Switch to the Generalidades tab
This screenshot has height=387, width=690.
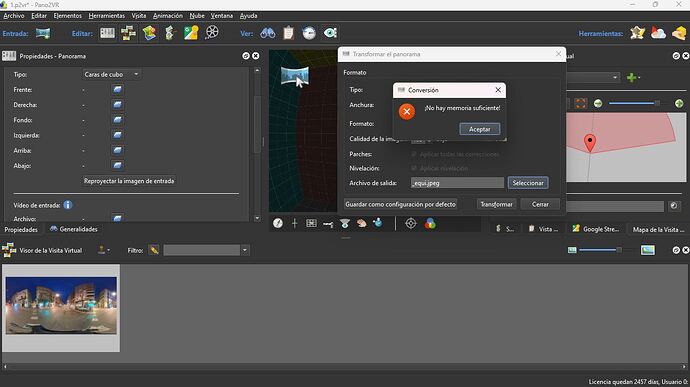point(73,229)
